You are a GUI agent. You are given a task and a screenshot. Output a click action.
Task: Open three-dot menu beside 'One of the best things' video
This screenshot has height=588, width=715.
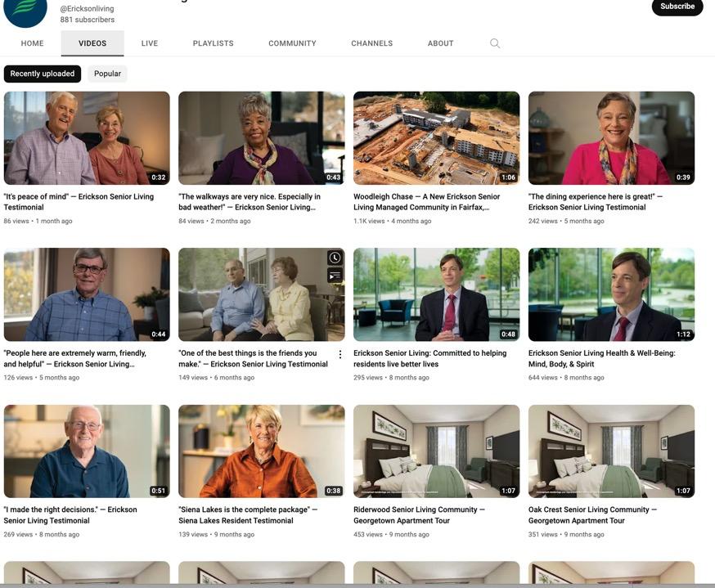pos(340,354)
